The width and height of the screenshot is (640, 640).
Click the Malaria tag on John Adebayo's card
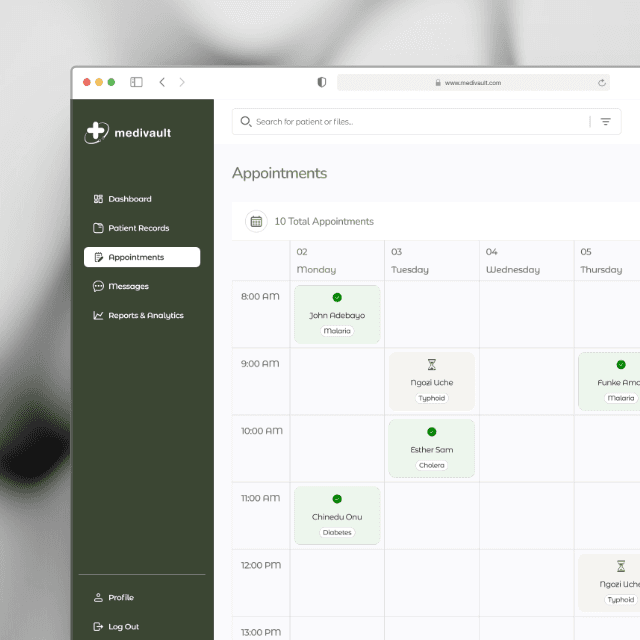click(x=337, y=331)
